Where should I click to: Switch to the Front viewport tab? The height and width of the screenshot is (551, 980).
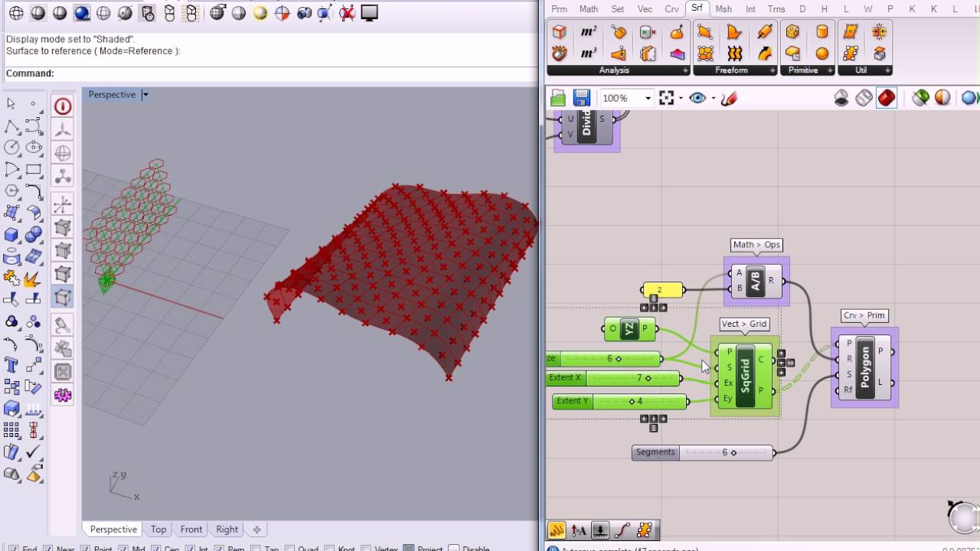[x=191, y=530]
